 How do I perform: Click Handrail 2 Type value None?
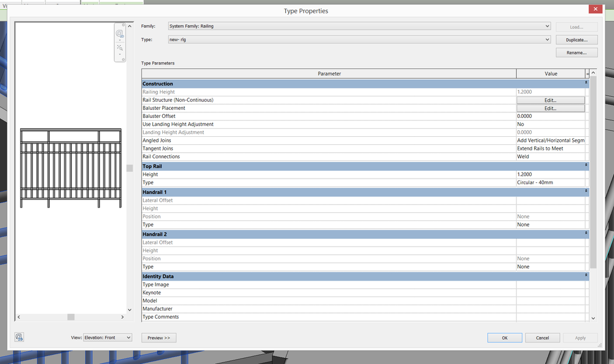pos(551,266)
